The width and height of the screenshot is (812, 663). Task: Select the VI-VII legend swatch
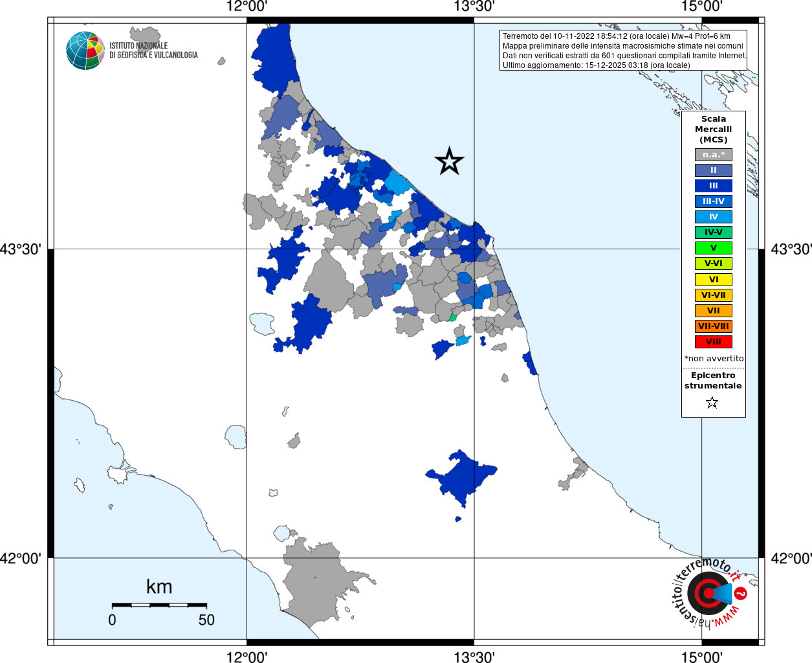click(714, 295)
